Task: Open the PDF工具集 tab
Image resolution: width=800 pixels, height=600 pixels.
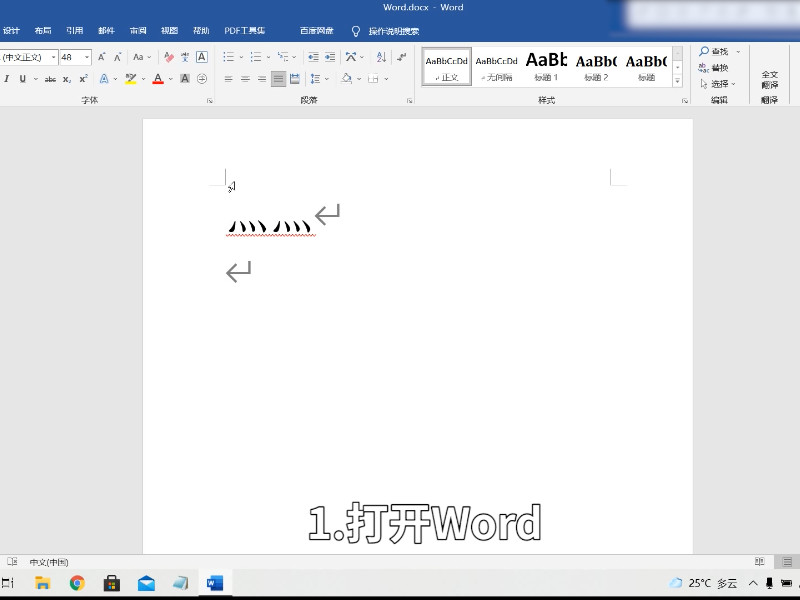Action: 245,31
